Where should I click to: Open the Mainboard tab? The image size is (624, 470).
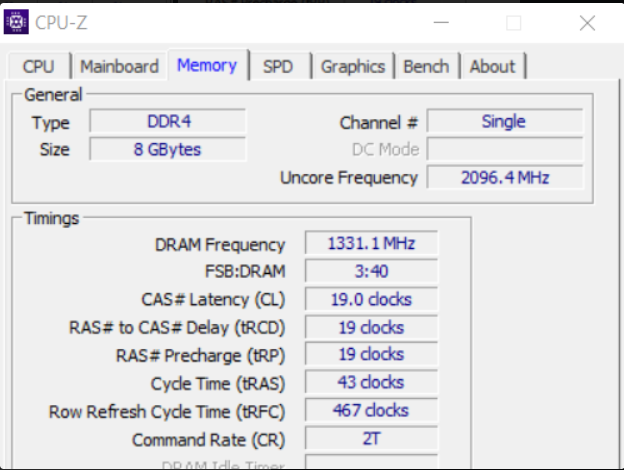pyautogui.click(x=119, y=66)
